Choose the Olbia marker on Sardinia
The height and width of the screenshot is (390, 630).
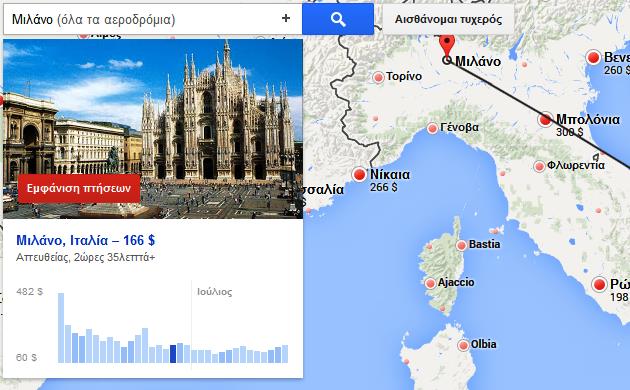(463, 345)
